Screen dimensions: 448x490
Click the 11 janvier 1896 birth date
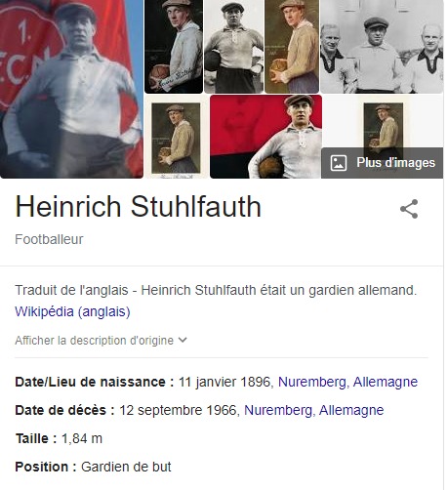click(224, 382)
